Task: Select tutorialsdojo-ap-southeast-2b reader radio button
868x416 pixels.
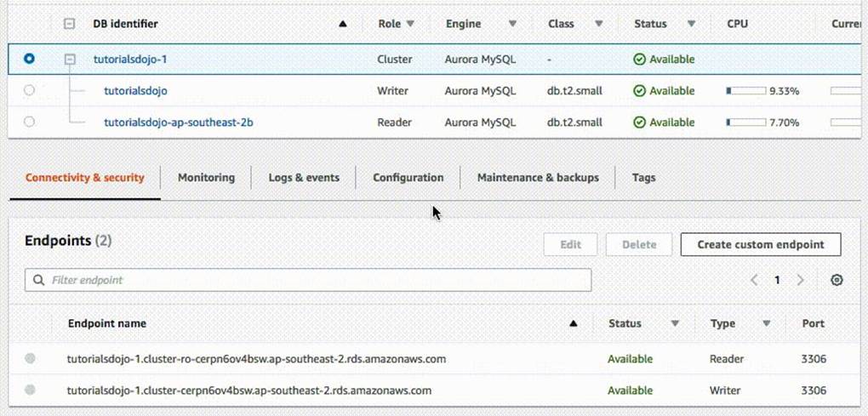Action: tap(30, 122)
